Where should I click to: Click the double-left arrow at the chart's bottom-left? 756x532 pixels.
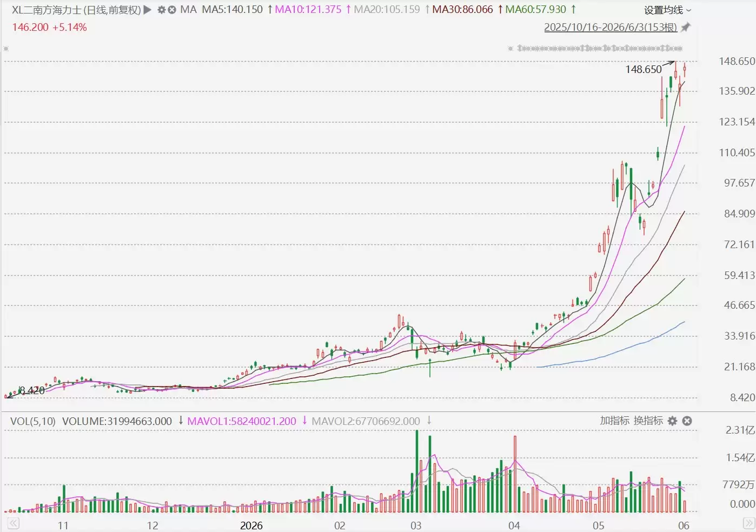click(x=13, y=523)
